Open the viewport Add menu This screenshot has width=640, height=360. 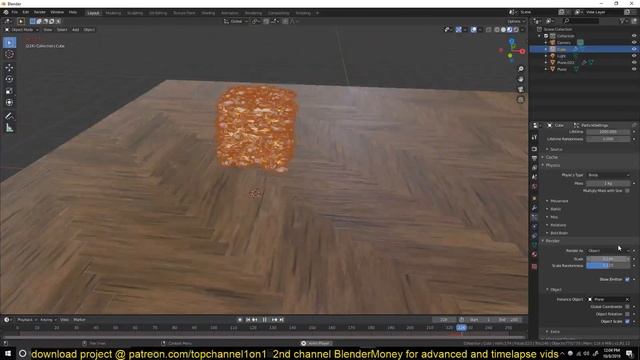coord(76,30)
